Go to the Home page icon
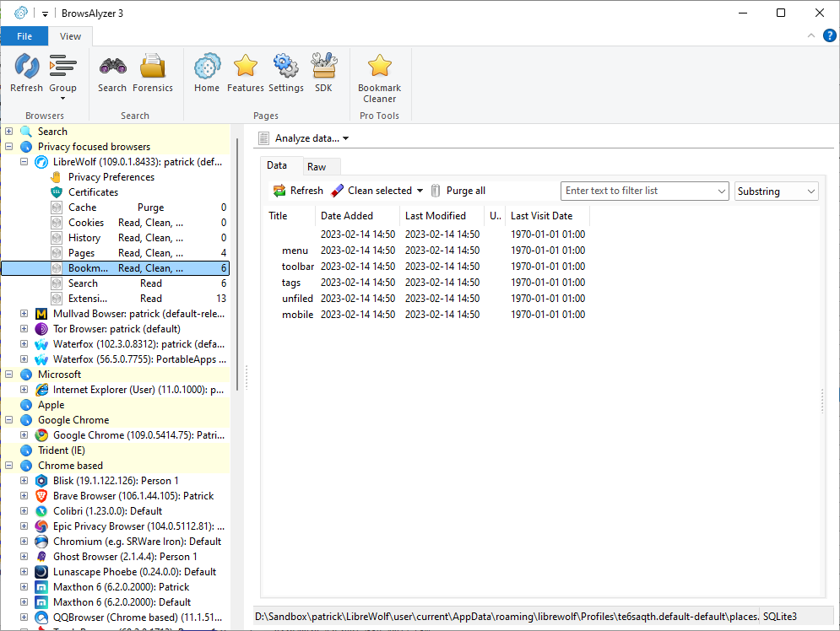The height and width of the screenshot is (631, 840). 207,67
